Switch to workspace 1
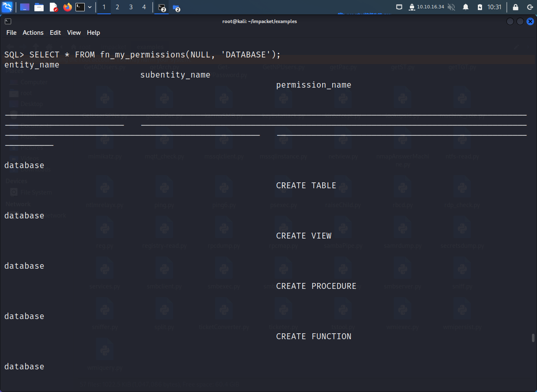Screen dimensions: 537x392 coord(104,7)
